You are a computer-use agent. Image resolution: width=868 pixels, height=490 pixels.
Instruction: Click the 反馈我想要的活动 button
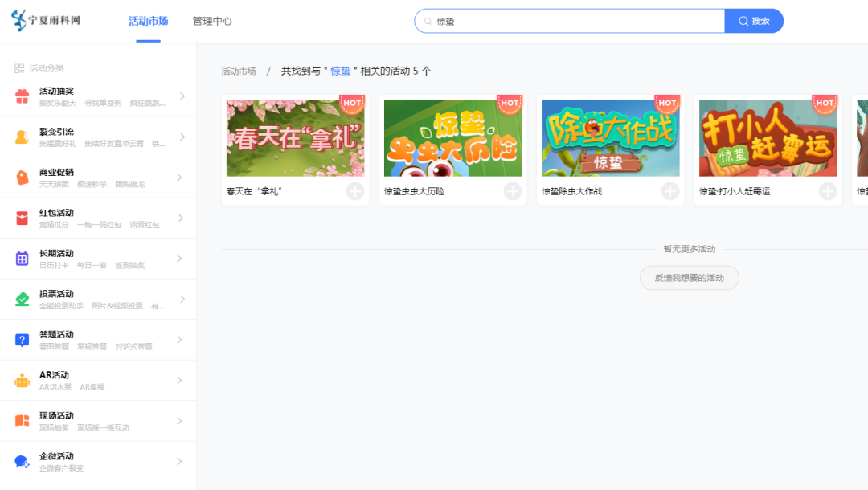[690, 278]
